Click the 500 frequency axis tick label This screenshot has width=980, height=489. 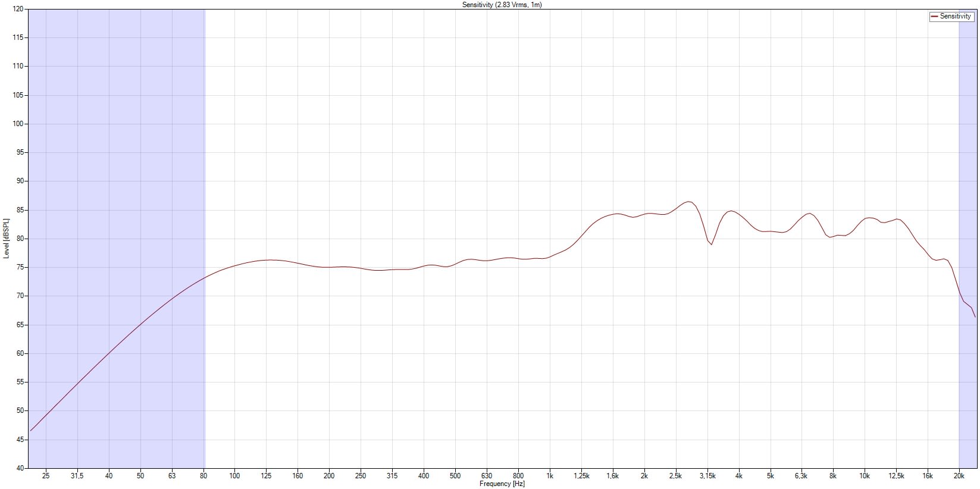pos(455,476)
